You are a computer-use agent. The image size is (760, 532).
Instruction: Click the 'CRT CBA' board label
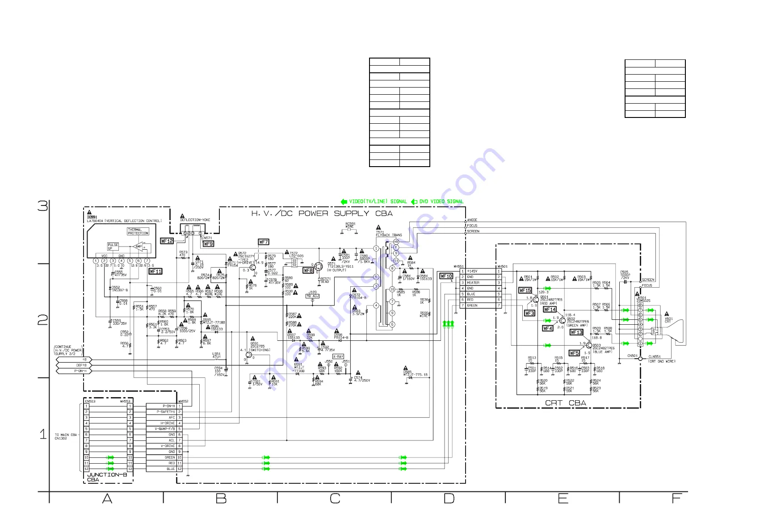(565, 403)
